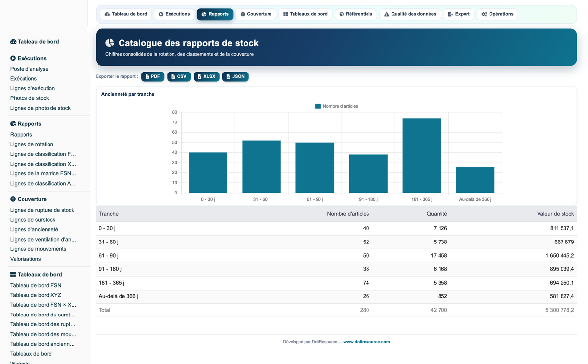Click the Au-delà de 366 j chart bar
588x364 pixels.
pyautogui.click(x=475, y=180)
